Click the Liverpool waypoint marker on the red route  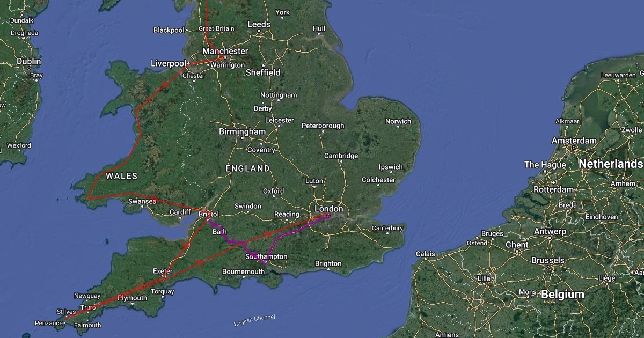pos(188,64)
